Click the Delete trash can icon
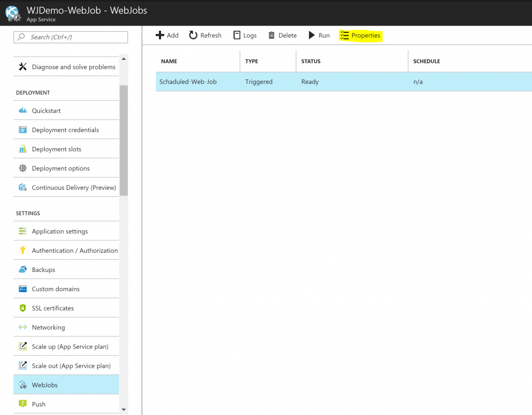The image size is (532, 415). (271, 35)
